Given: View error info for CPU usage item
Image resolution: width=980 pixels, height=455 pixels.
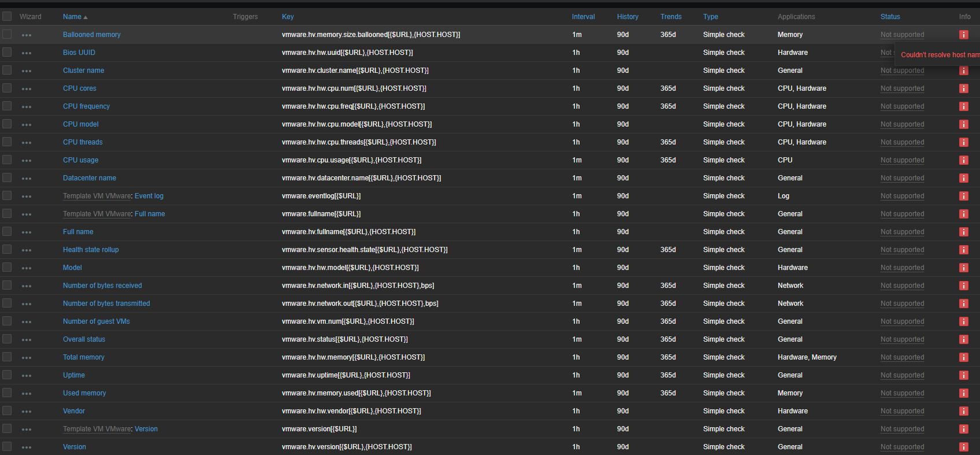Looking at the screenshot, I should (964, 160).
